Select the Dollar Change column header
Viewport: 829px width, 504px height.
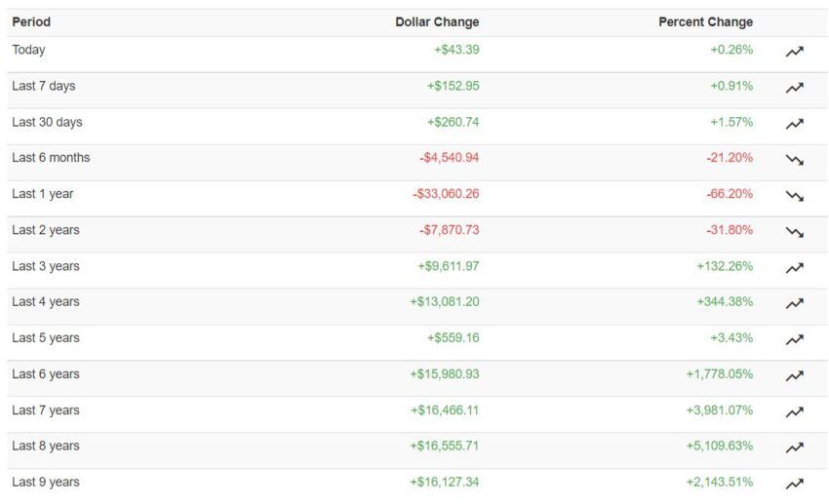[x=437, y=22]
